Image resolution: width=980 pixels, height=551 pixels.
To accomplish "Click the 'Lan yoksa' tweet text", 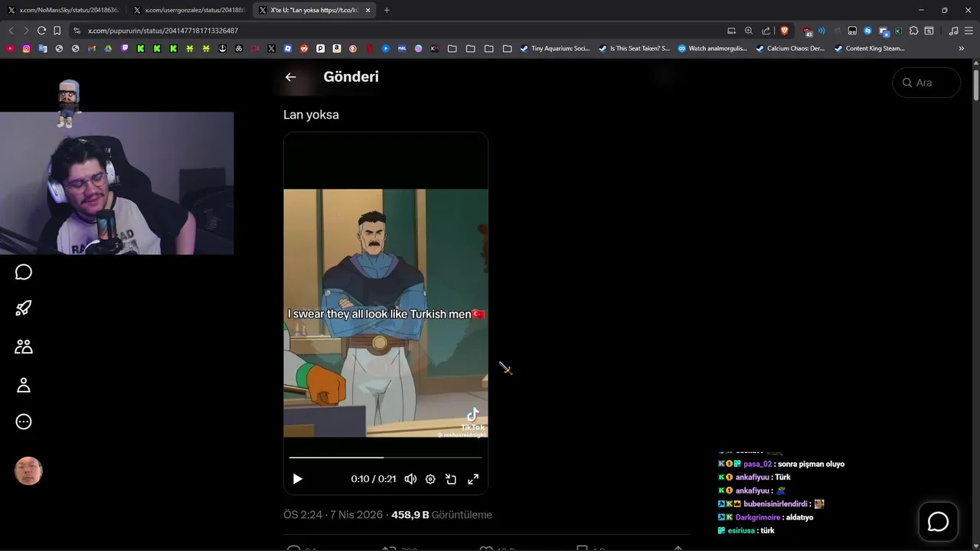I will [311, 115].
